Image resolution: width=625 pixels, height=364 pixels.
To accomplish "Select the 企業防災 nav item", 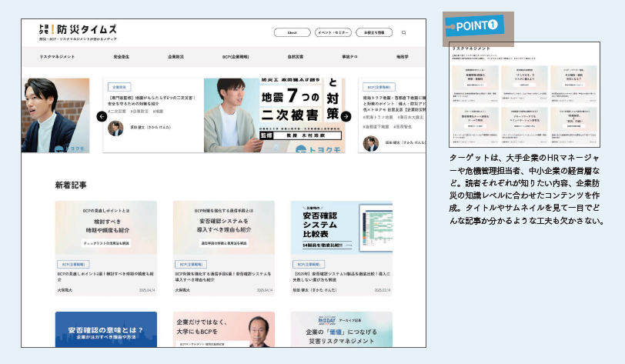I will pos(175,57).
